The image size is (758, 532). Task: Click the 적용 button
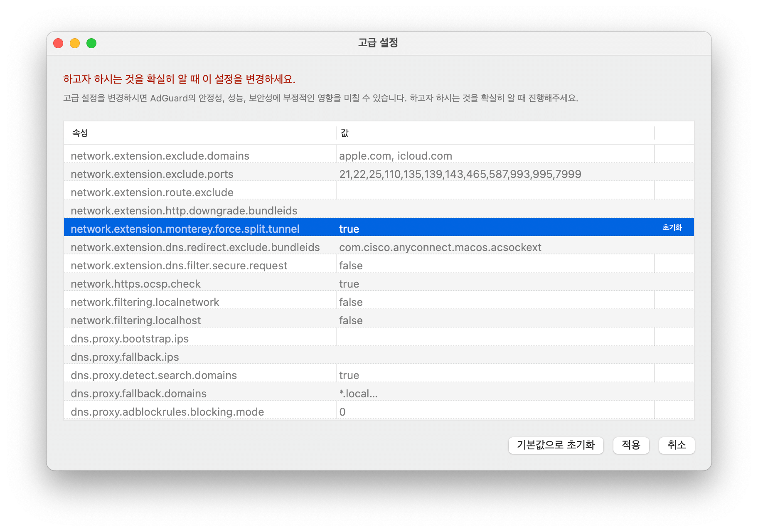631,445
